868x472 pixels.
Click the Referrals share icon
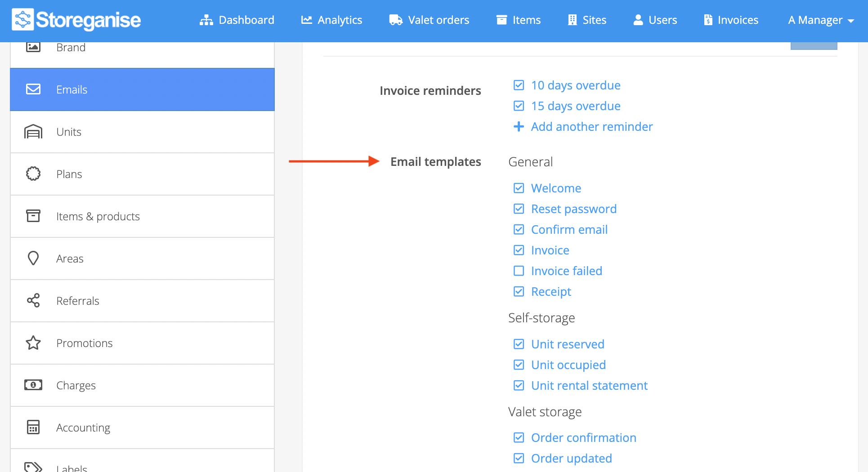(x=33, y=300)
